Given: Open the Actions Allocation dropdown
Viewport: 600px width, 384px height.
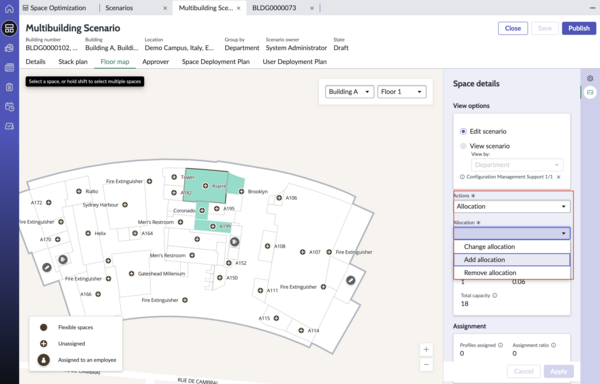Looking at the screenshot, I should (512, 206).
